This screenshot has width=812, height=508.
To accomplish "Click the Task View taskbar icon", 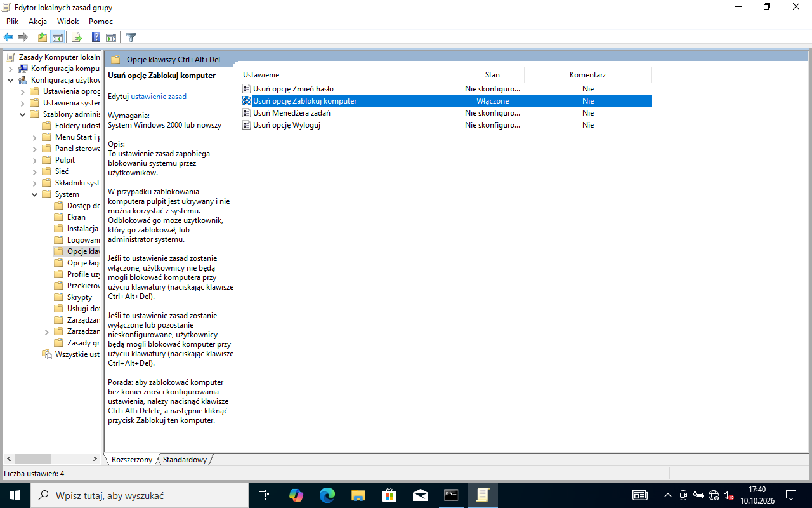I will point(264,495).
